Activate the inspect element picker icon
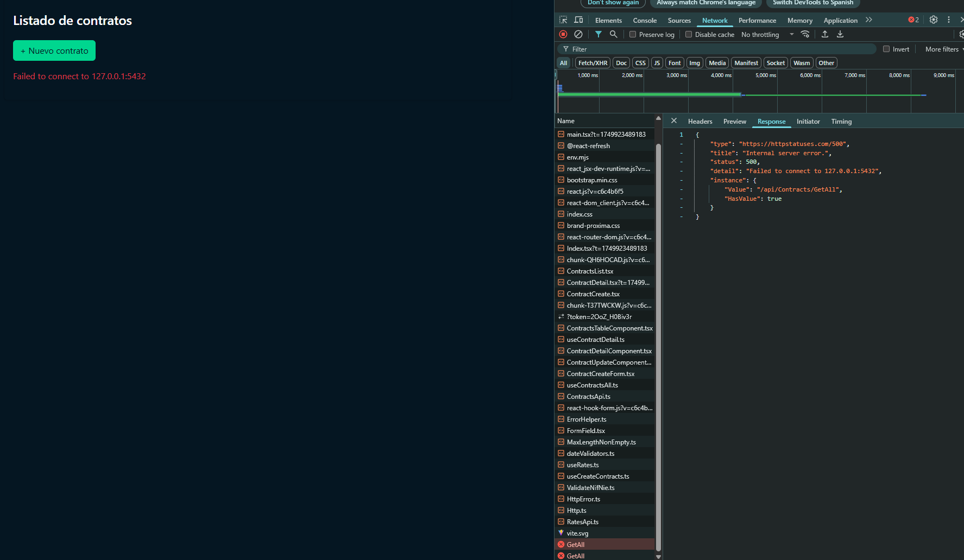The image size is (964, 560). pyautogui.click(x=563, y=20)
